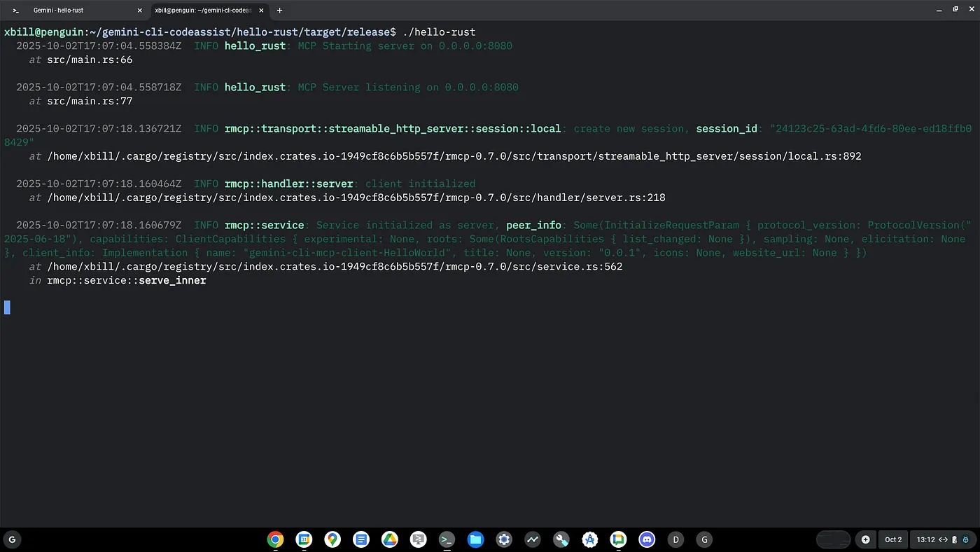The height and width of the screenshot is (552, 980).
Task: Click the terminal cursor at the output end
Action: (7, 307)
